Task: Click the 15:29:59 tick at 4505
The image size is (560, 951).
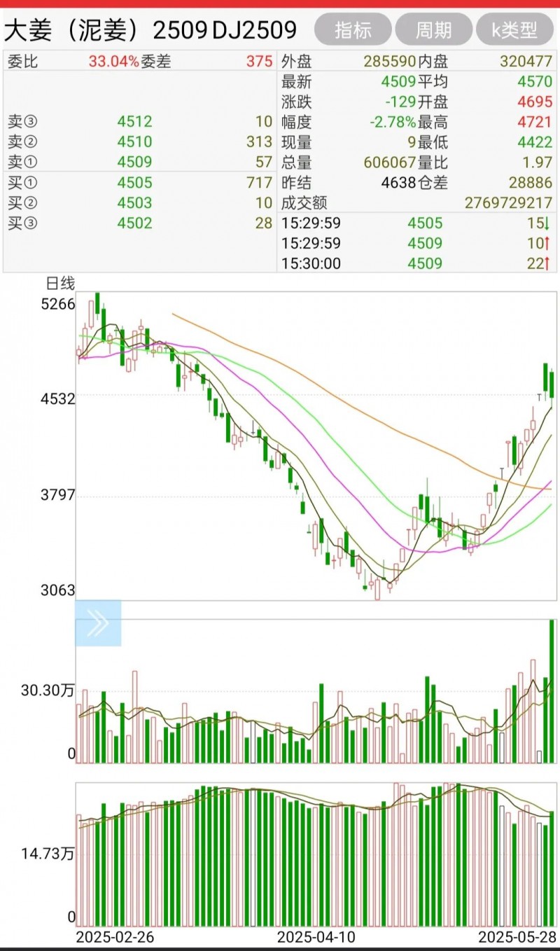Action: click(x=416, y=223)
